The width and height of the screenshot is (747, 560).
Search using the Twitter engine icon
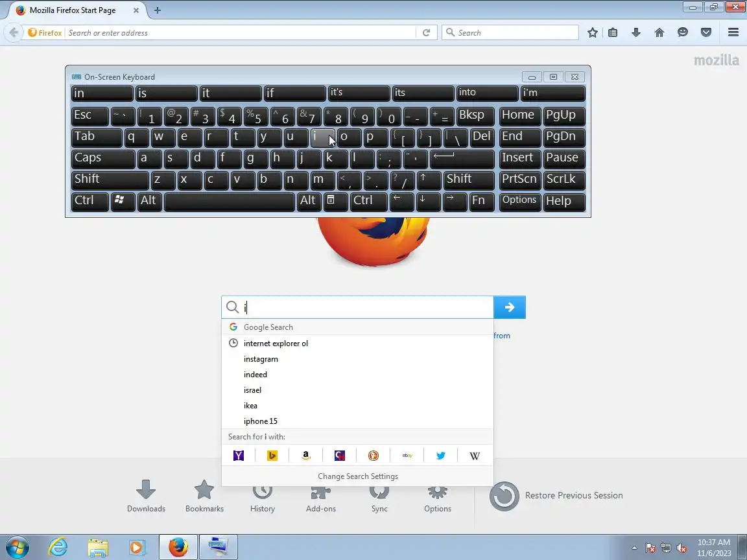pyautogui.click(x=441, y=456)
